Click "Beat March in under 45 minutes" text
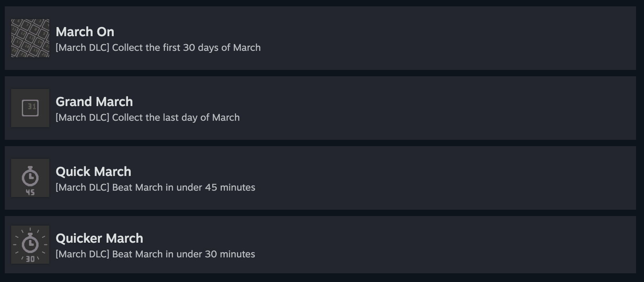The image size is (644, 282). point(184,187)
